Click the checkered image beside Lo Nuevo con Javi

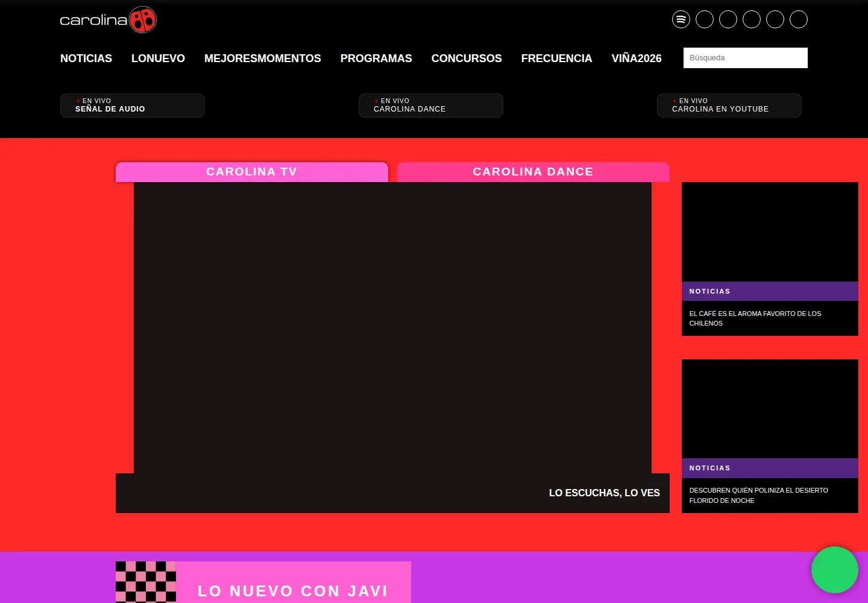tap(146, 582)
